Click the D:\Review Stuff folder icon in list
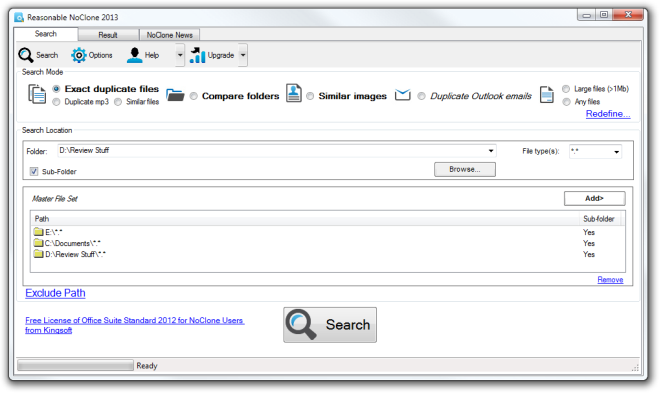The height and width of the screenshot is (393, 660). pyautogui.click(x=39, y=254)
